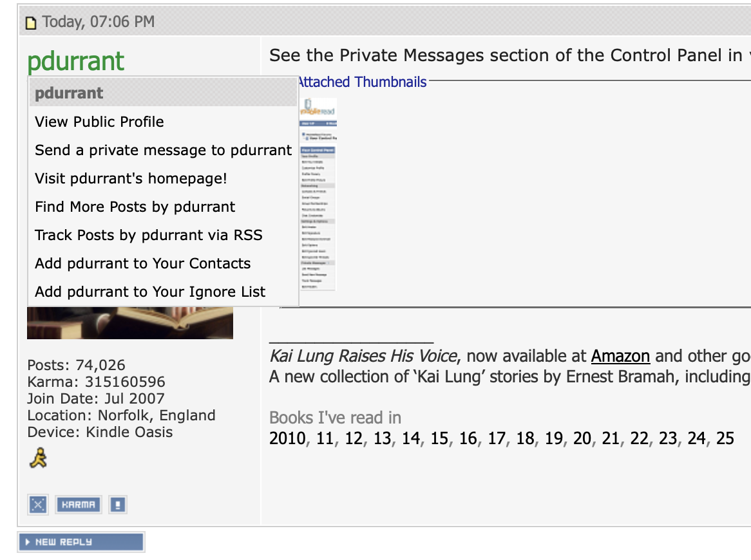Image resolution: width=751 pixels, height=560 pixels.
Task: Select View Public Profile menu entry
Action: 99,122
